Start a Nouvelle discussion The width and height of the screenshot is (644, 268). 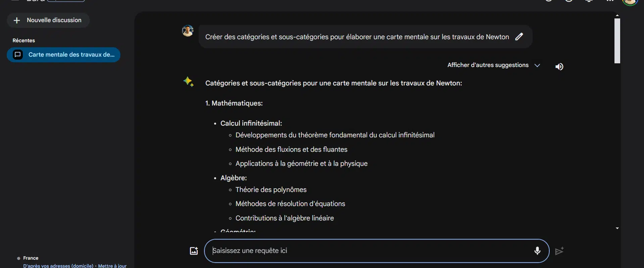(48, 20)
